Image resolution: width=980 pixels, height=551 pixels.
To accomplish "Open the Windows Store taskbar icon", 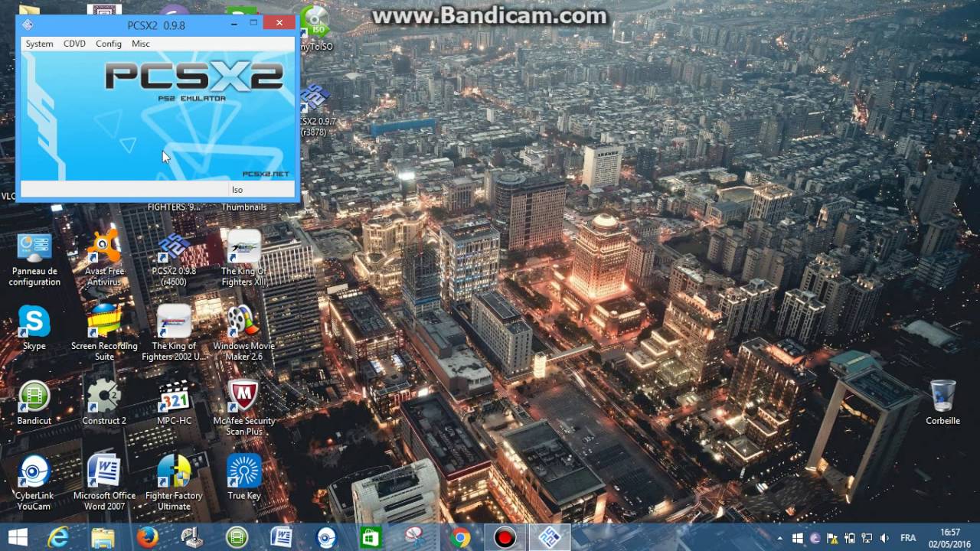I will [x=371, y=537].
